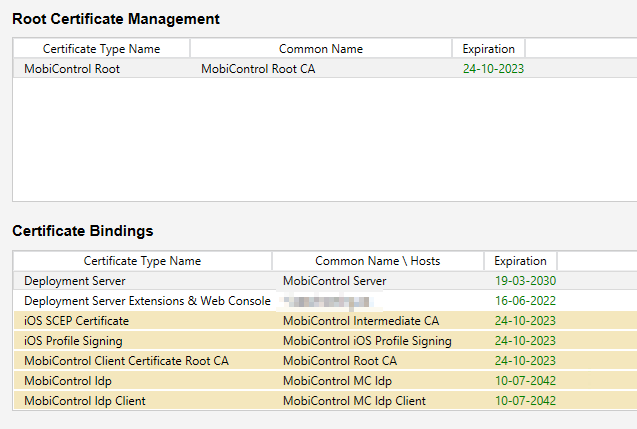The image size is (637, 429).
Task: Click the MobiControl Intermediate CA cell
Action: tap(361, 321)
